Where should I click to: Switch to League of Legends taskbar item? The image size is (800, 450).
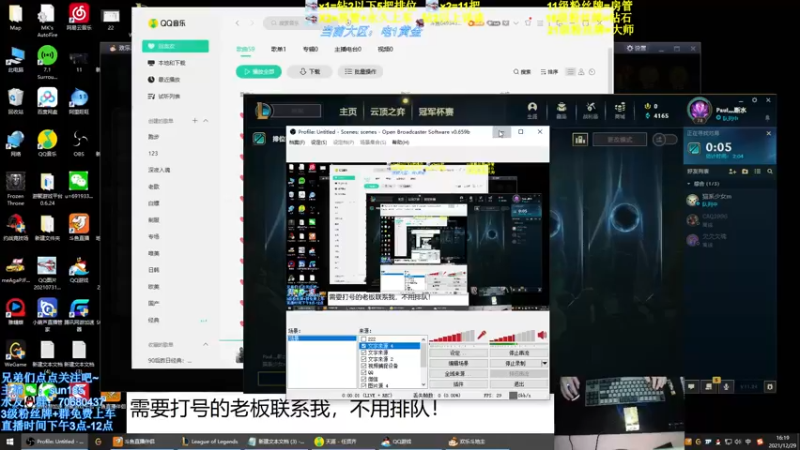[x=210, y=442]
